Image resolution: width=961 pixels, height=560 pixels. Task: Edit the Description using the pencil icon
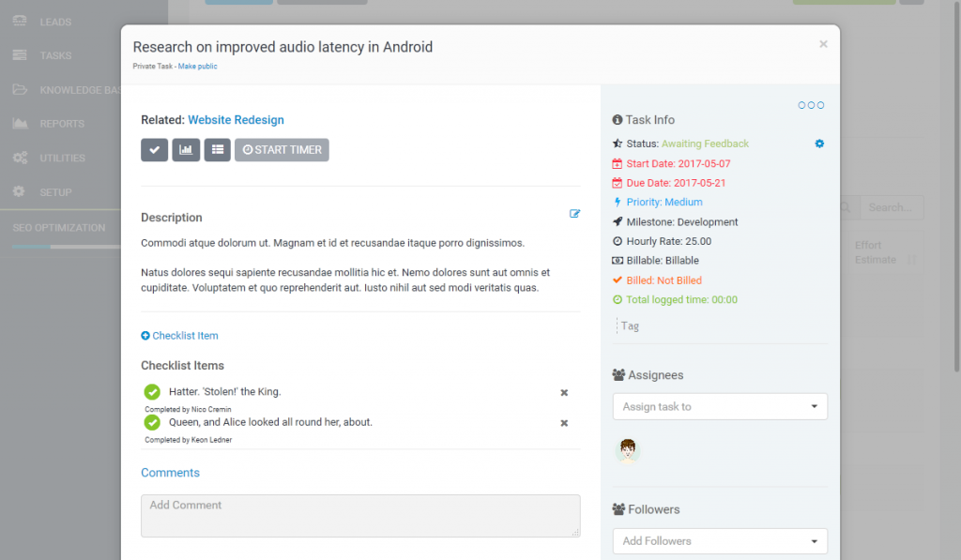click(x=574, y=214)
